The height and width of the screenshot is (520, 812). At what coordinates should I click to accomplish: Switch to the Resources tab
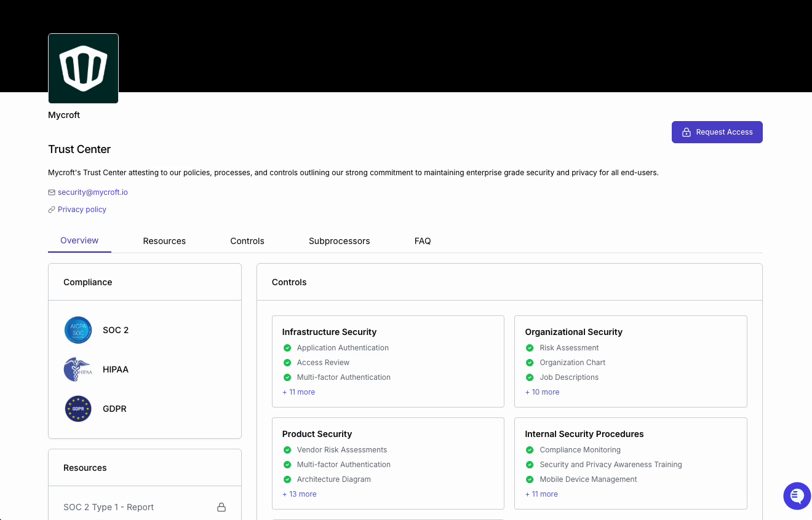pyautogui.click(x=164, y=241)
